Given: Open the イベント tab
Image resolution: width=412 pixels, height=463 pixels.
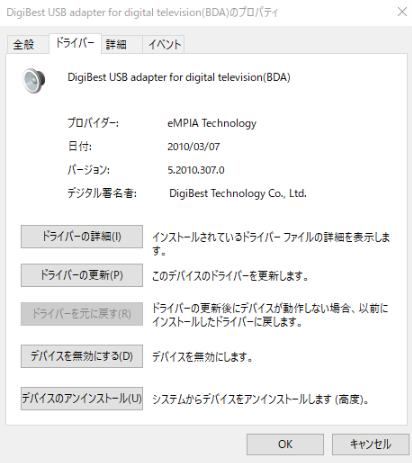Looking at the screenshot, I should coord(163,44).
